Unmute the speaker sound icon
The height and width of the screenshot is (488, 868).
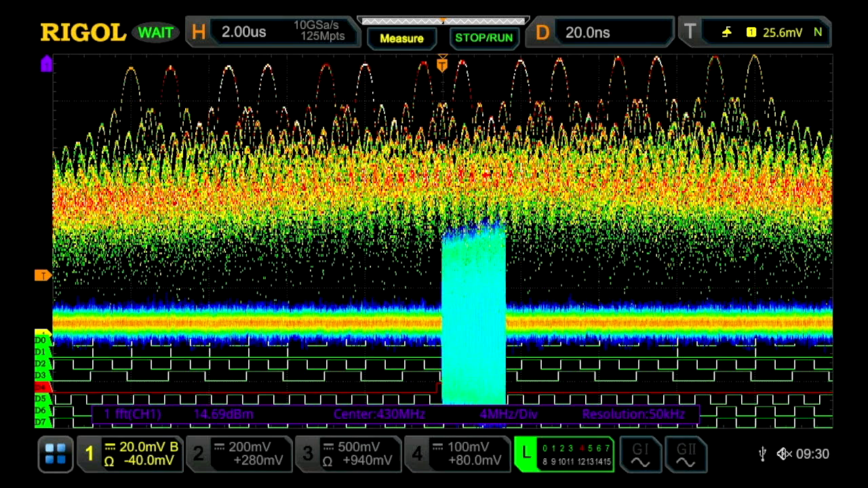click(784, 454)
